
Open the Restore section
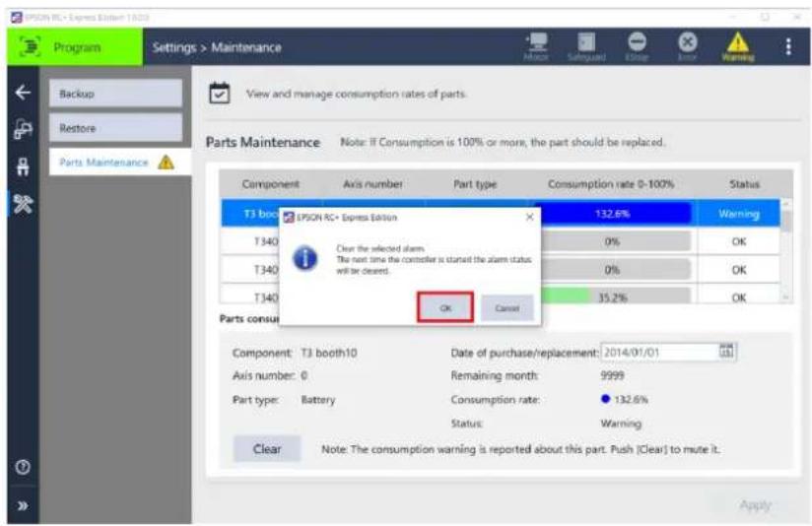click(115, 128)
